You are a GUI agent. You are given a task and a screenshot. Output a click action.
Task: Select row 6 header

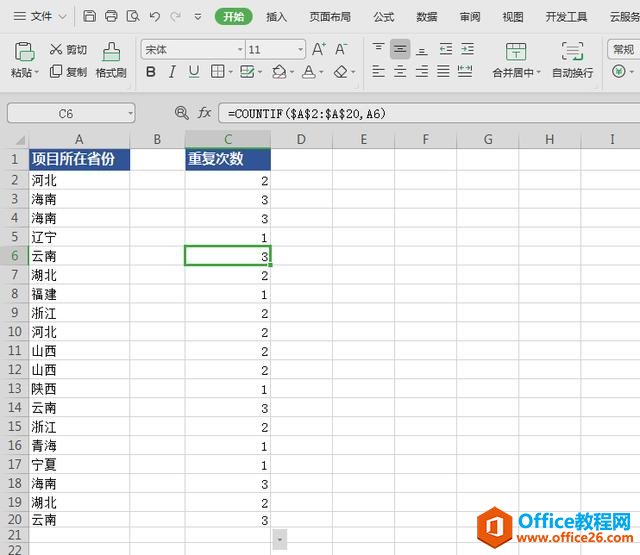[x=15, y=255]
